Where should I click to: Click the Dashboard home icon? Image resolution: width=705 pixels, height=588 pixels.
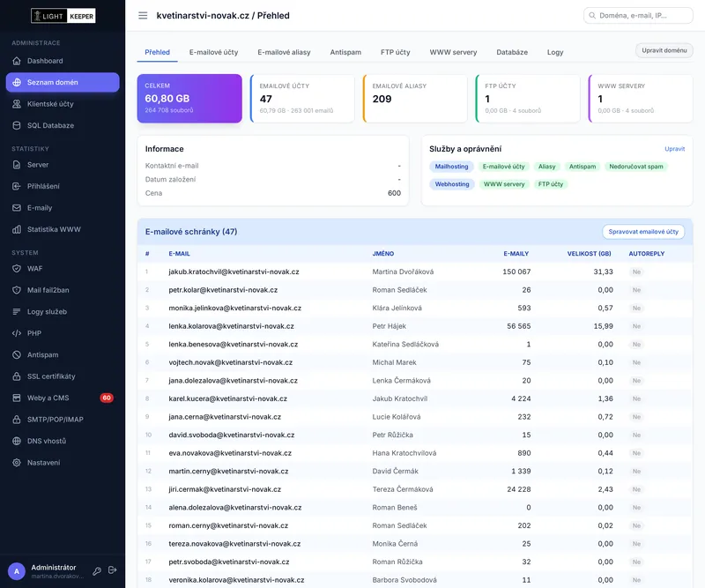pos(17,61)
